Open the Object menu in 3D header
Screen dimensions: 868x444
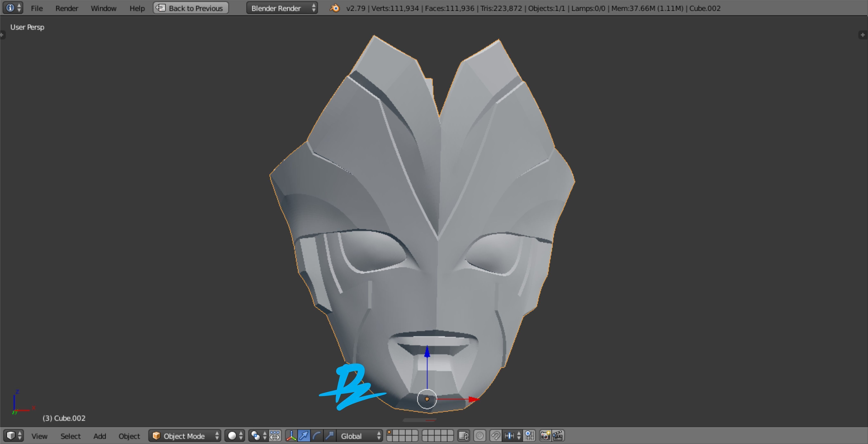tap(129, 436)
